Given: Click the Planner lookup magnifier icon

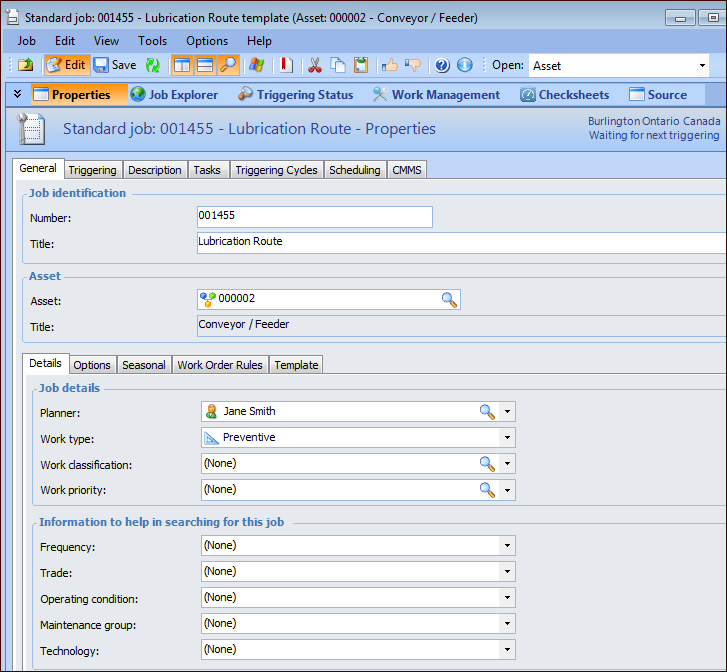Looking at the screenshot, I should [486, 411].
